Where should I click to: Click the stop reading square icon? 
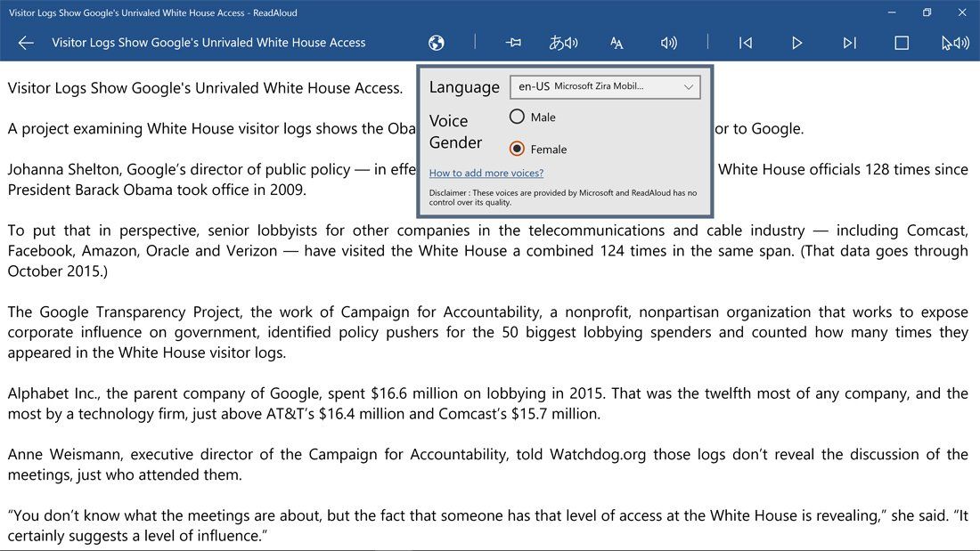pos(901,42)
